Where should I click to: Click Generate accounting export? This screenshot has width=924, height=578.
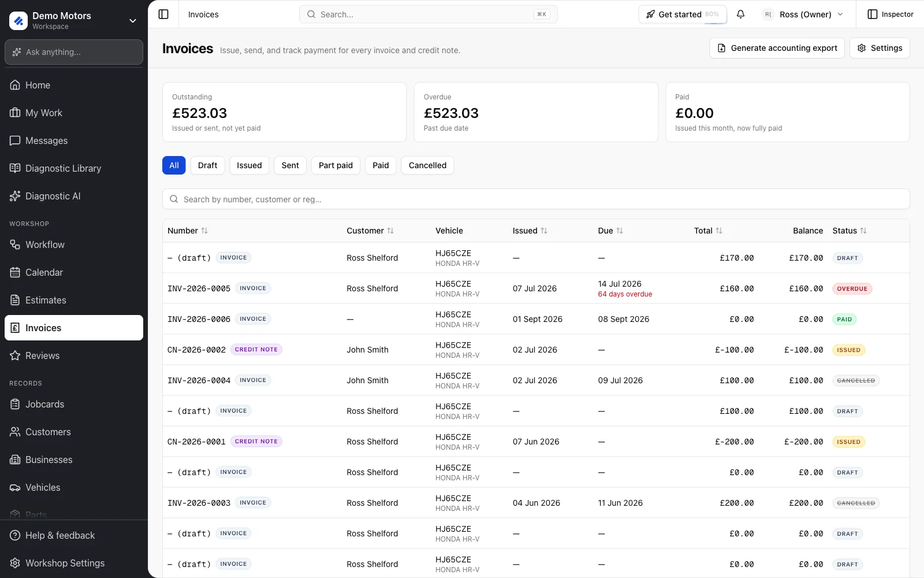tap(777, 48)
